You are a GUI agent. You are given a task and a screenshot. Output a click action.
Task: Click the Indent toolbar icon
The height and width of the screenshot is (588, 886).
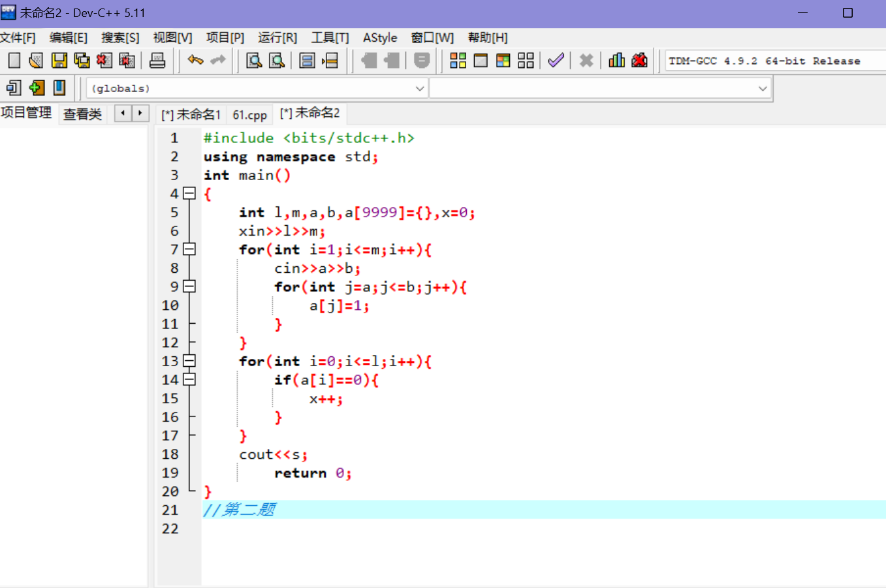[x=369, y=61]
